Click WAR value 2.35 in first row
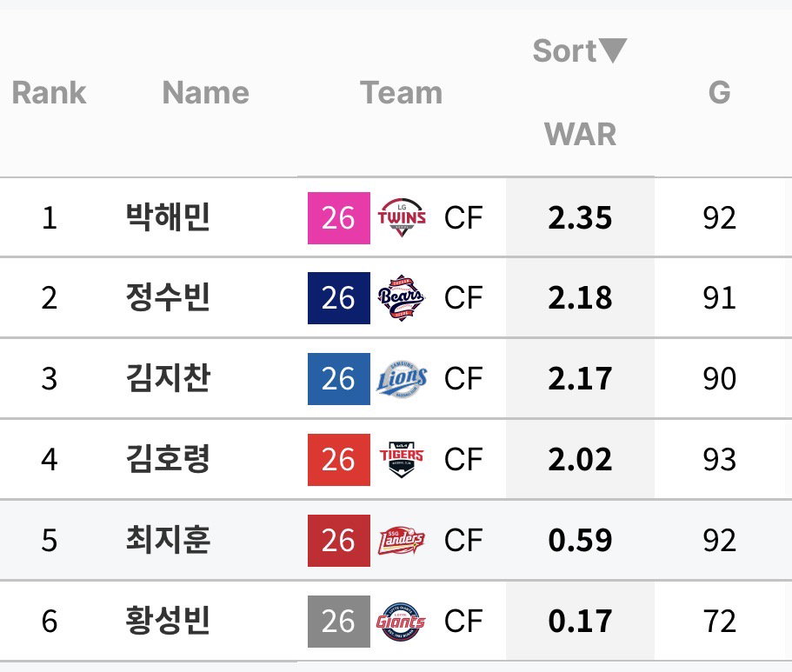 click(580, 217)
